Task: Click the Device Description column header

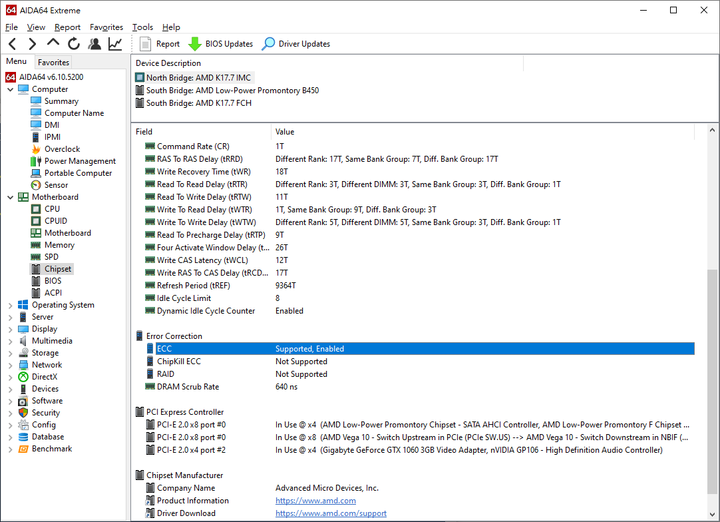Action: [327, 63]
